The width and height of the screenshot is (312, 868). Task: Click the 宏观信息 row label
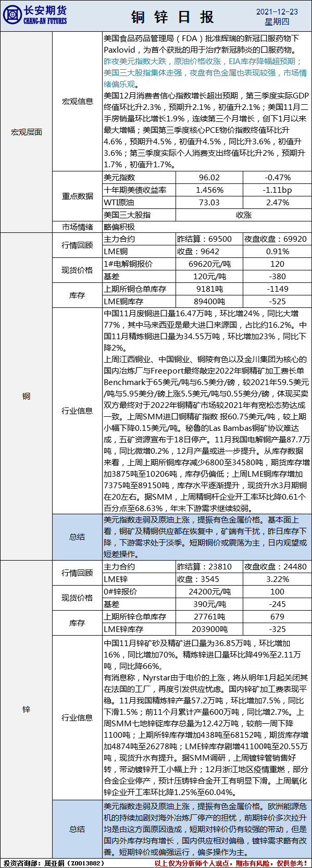click(x=77, y=101)
